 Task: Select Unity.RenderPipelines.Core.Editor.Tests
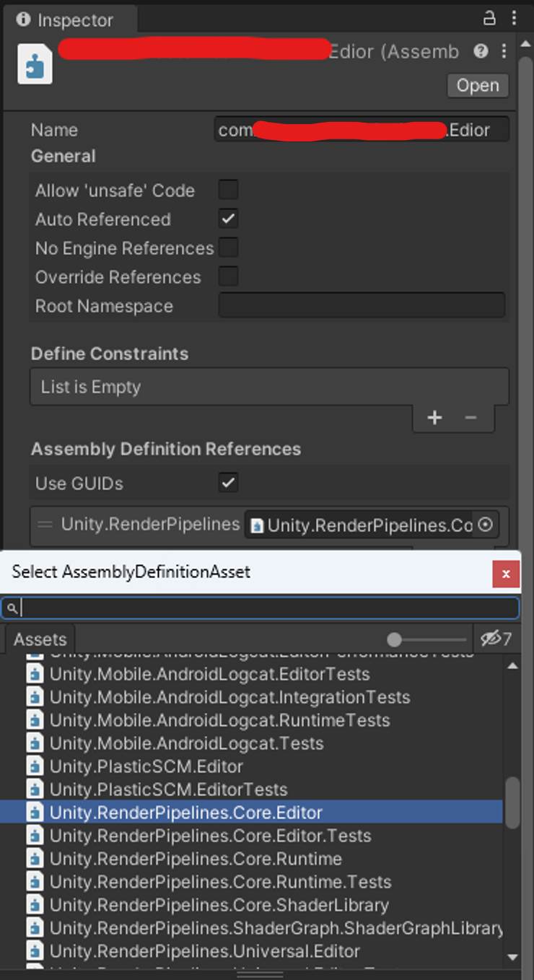tap(251, 836)
